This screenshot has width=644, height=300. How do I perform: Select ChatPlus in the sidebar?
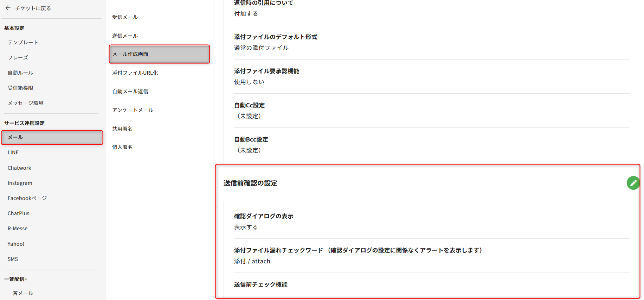(19, 213)
